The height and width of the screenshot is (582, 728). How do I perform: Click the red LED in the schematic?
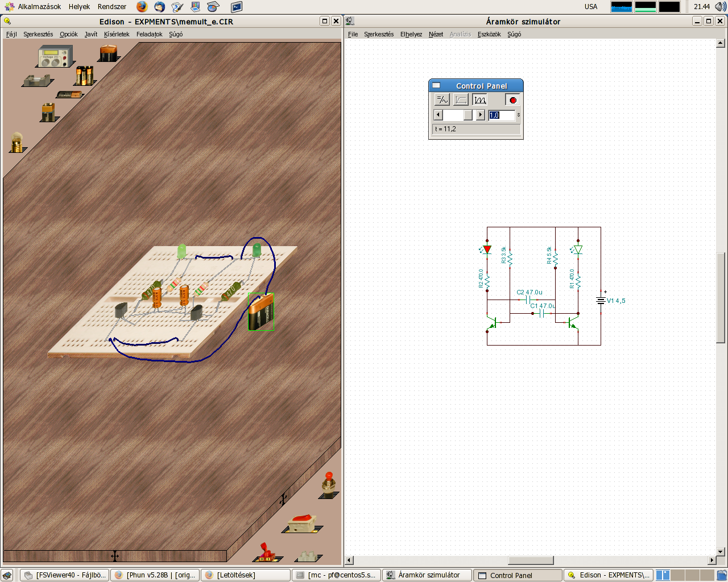click(x=487, y=250)
